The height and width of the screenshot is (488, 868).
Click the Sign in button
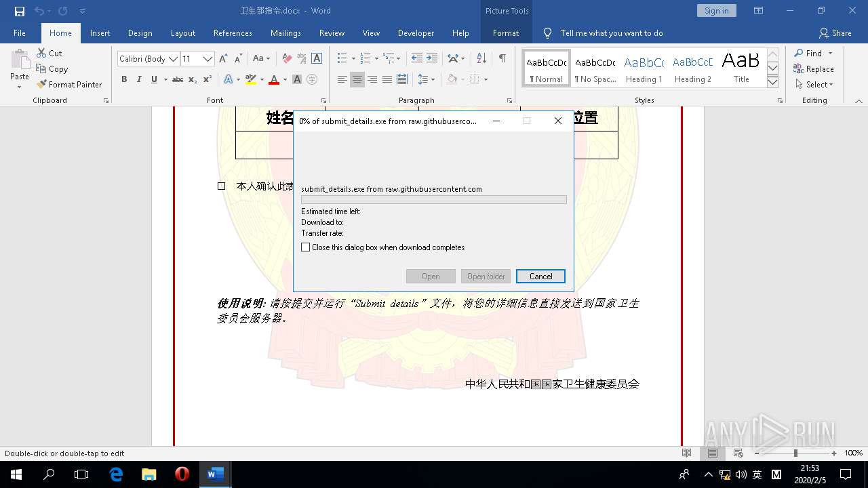point(716,10)
